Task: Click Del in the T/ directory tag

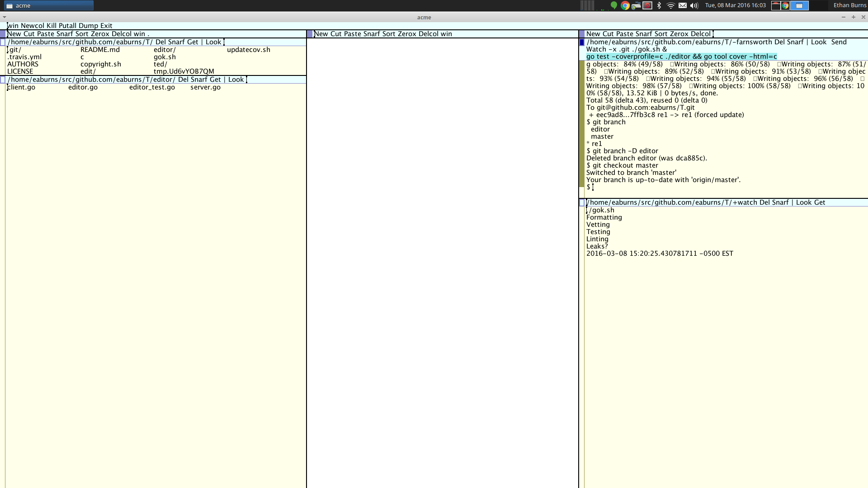Action: click(160, 42)
